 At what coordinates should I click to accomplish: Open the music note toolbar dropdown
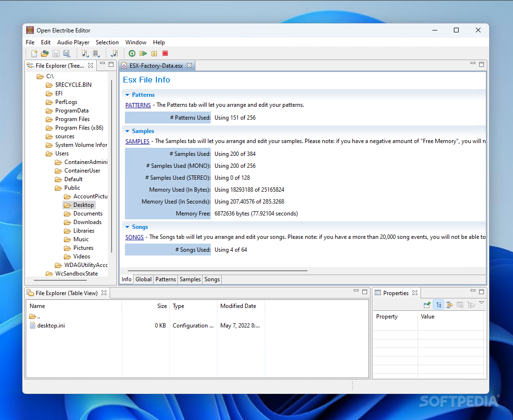85,53
